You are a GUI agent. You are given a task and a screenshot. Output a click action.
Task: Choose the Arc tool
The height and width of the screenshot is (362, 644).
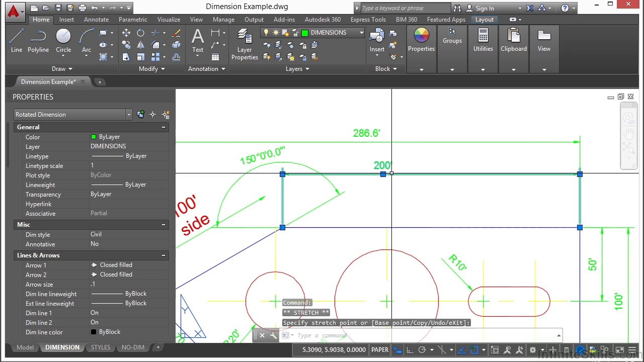pyautogui.click(x=87, y=40)
